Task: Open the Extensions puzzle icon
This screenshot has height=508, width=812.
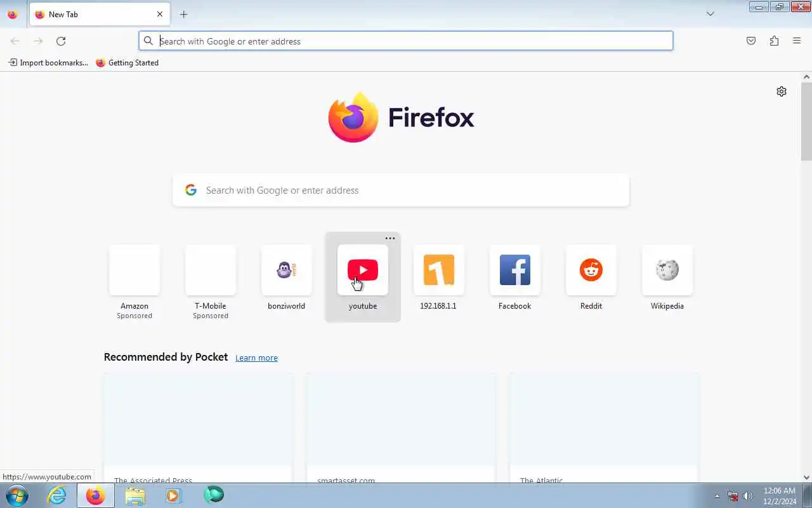Action: pos(774,41)
